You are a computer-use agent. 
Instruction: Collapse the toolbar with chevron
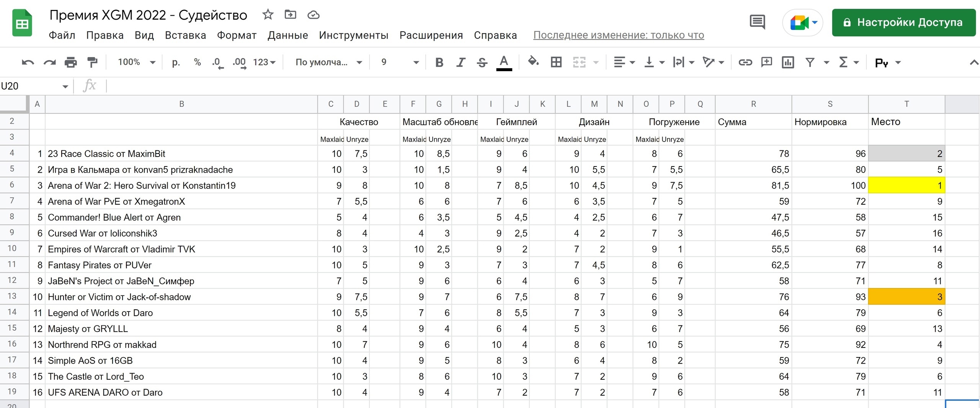(x=974, y=62)
